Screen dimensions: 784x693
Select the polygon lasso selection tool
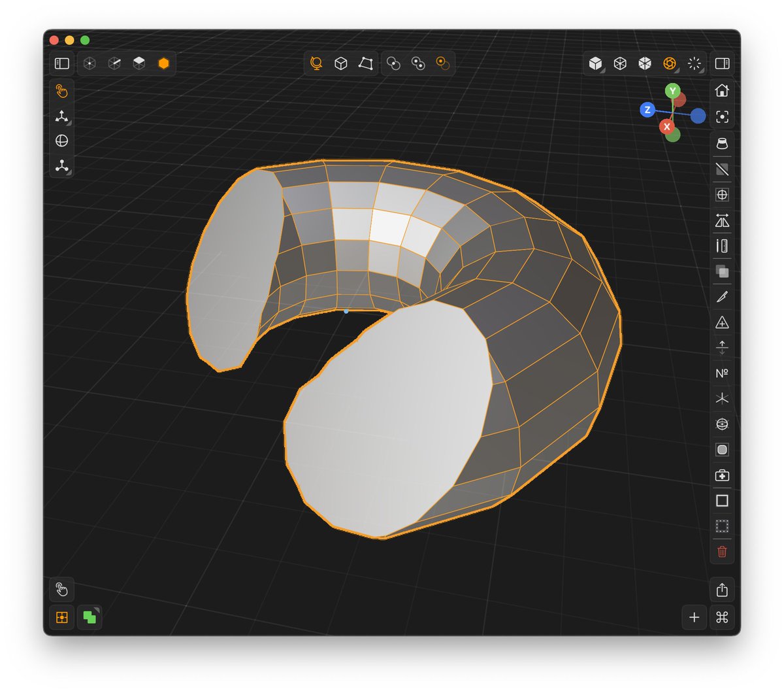pos(366,63)
